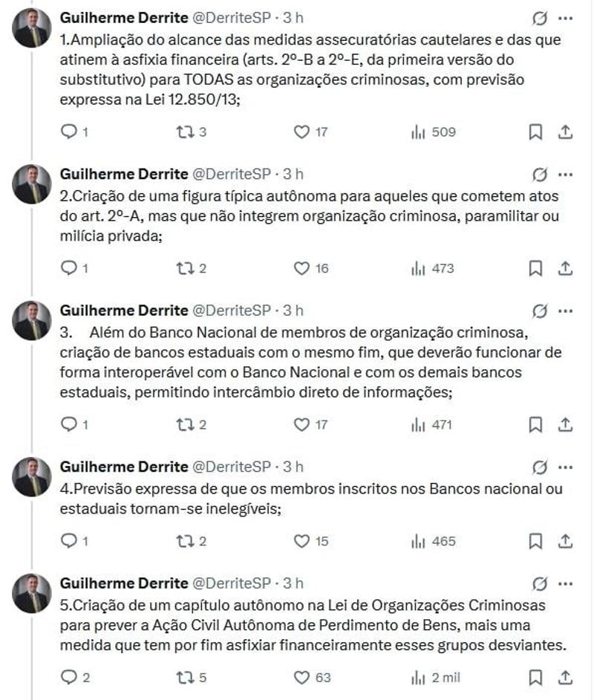Like the tweet about figura típica autônoma
This screenshot has height=700, width=594.
[301, 268]
